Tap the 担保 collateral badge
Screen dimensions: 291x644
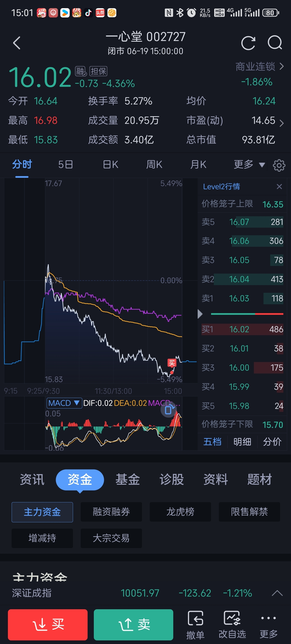98,71
